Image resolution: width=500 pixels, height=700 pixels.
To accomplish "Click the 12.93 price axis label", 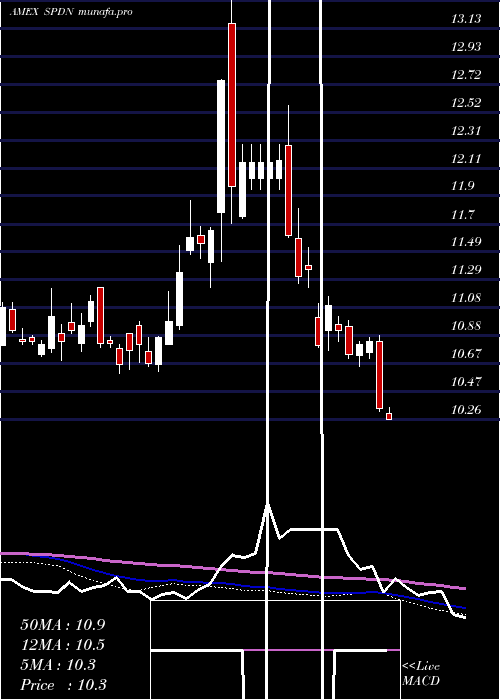I will (466, 47).
